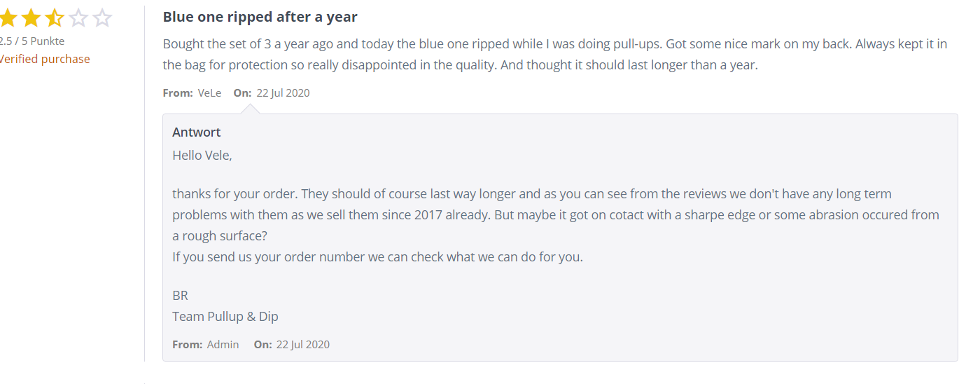Image resolution: width=980 pixels, height=384 pixels.
Task: Click the review date '22 Jul 2020' next to VeLe
Action: click(x=283, y=92)
